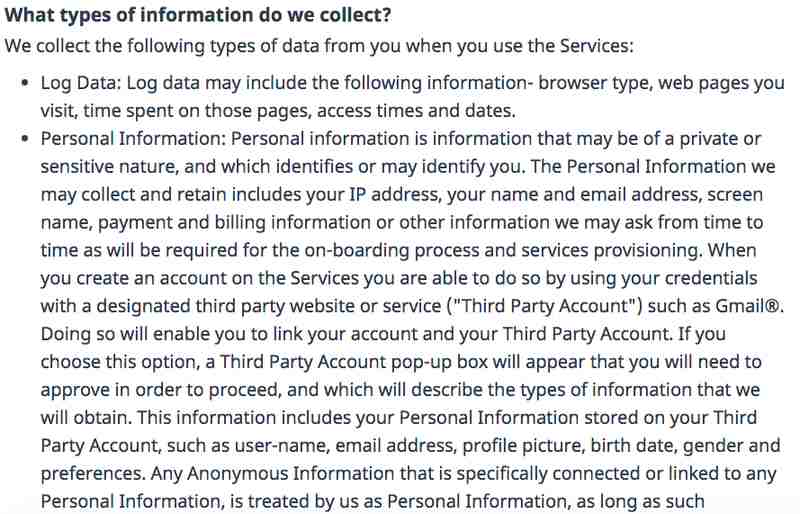Screen dimensions: 800x514
Task: Click the 'What types of information do we collect?' heading
Action: [198, 15]
